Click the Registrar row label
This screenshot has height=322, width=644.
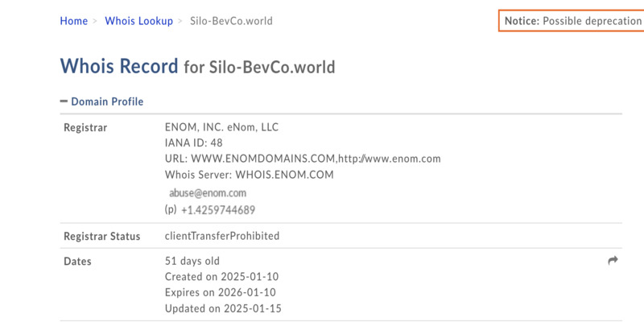click(85, 128)
